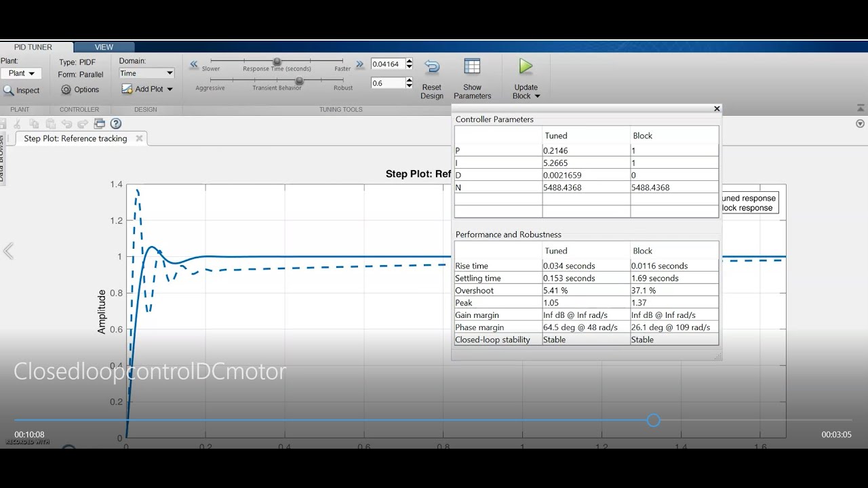Toggle Show Parameters table icon
The height and width of the screenshot is (488, 868).
coord(472,66)
